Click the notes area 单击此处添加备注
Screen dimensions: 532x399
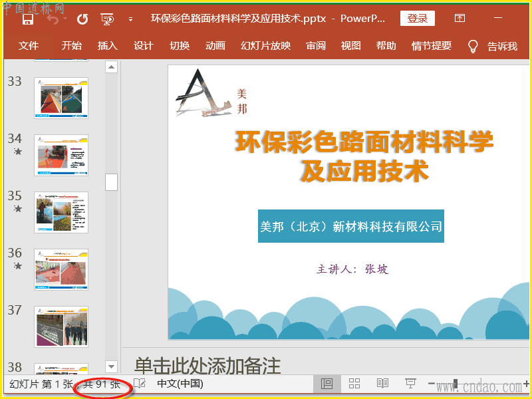[207, 365]
